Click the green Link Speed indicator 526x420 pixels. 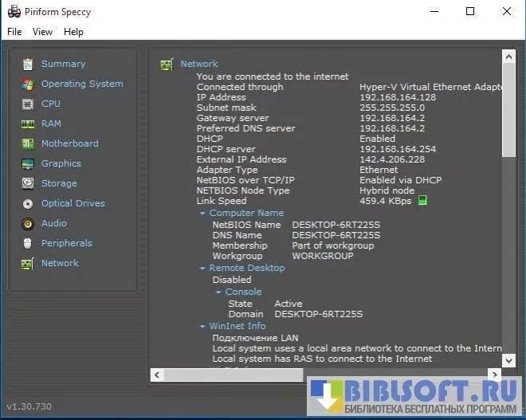click(x=422, y=201)
